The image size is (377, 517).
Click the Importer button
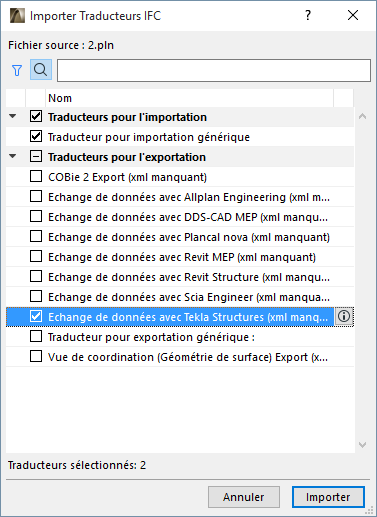(x=328, y=497)
